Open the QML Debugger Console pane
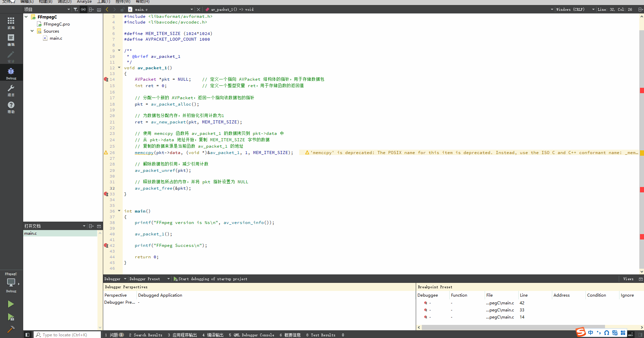Screen dimensions: 644x338 251,335
